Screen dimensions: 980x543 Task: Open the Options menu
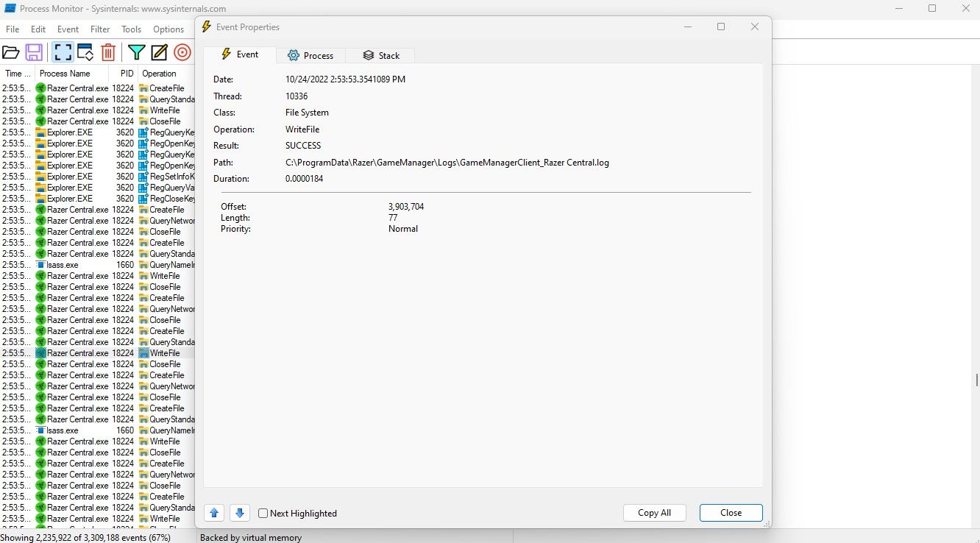[168, 29]
